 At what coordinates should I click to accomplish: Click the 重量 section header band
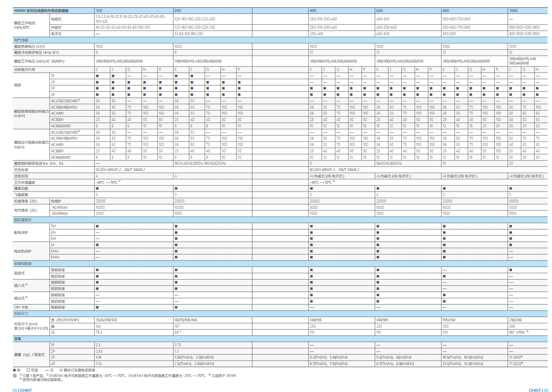click(18, 339)
